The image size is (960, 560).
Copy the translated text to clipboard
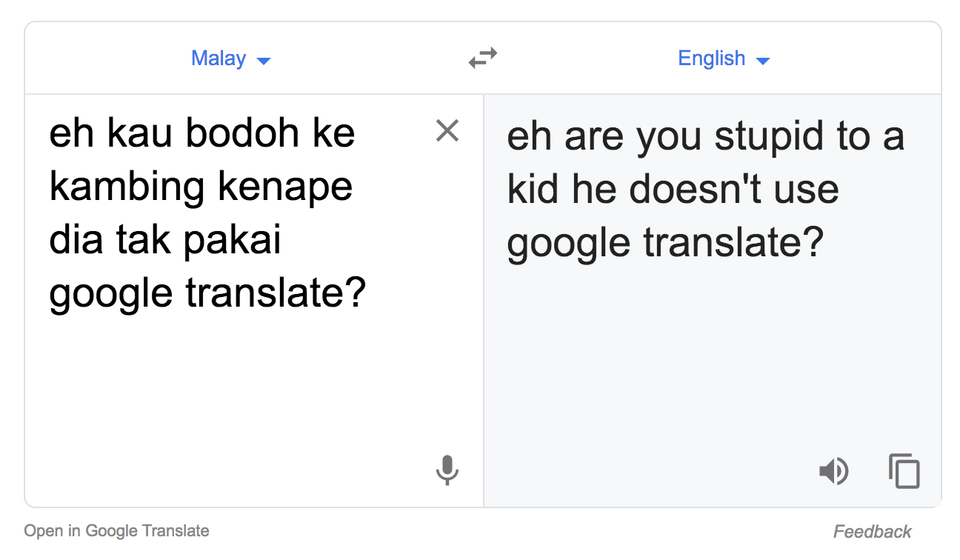tap(904, 471)
